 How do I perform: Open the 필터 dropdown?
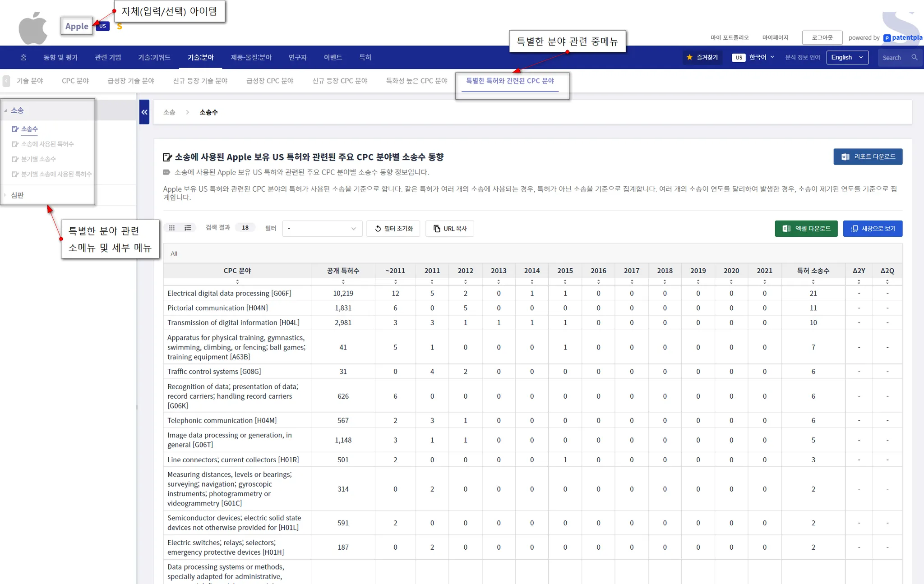(322, 229)
